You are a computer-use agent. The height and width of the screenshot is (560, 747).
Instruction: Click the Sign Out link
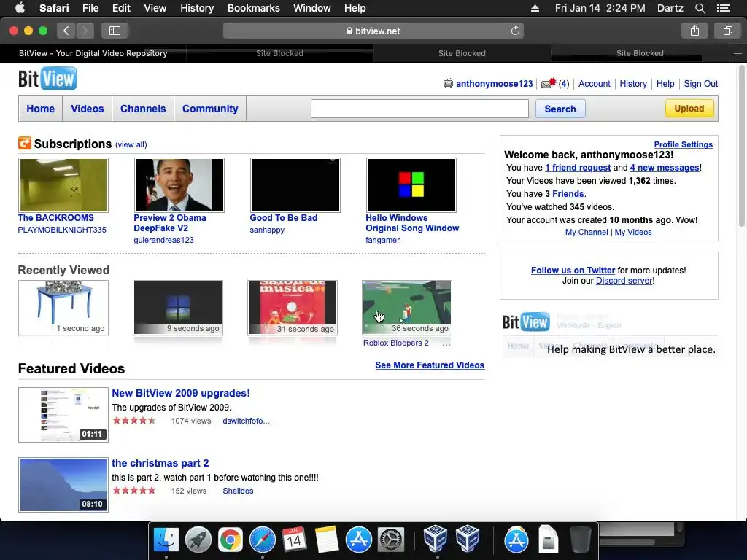701,84
